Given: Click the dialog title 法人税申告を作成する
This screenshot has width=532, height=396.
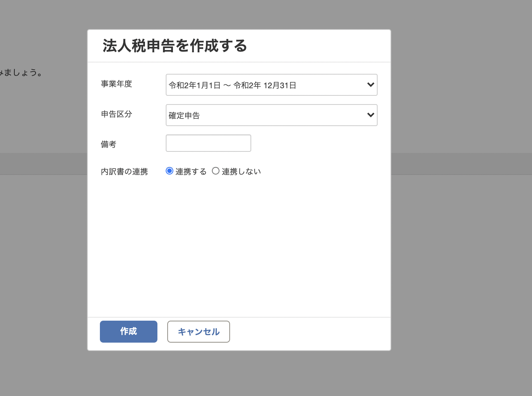Looking at the screenshot, I should (x=175, y=46).
